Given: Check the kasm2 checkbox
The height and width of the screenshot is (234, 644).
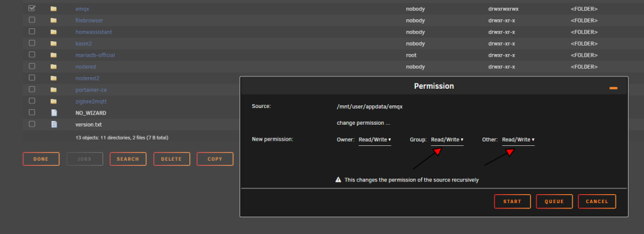Looking at the screenshot, I should [x=32, y=42].
